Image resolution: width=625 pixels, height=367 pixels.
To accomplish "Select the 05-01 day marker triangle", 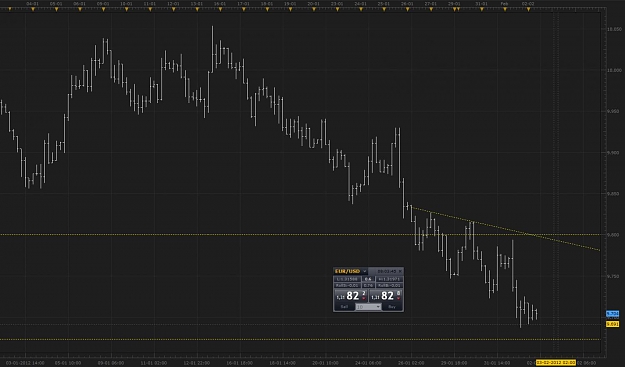I will [x=56, y=9].
